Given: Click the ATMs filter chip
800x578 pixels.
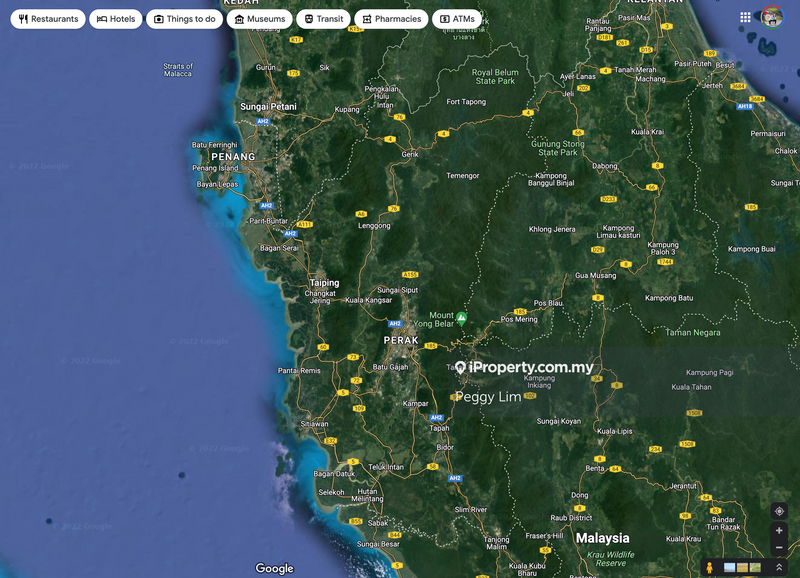Looking at the screenshot, I should [457, 19].
